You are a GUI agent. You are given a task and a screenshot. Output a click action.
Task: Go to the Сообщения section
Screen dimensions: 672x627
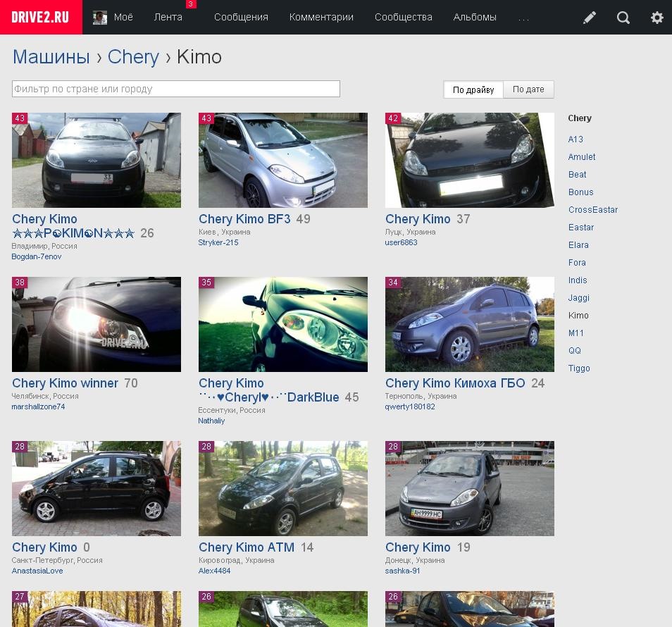tap(241, 17)
